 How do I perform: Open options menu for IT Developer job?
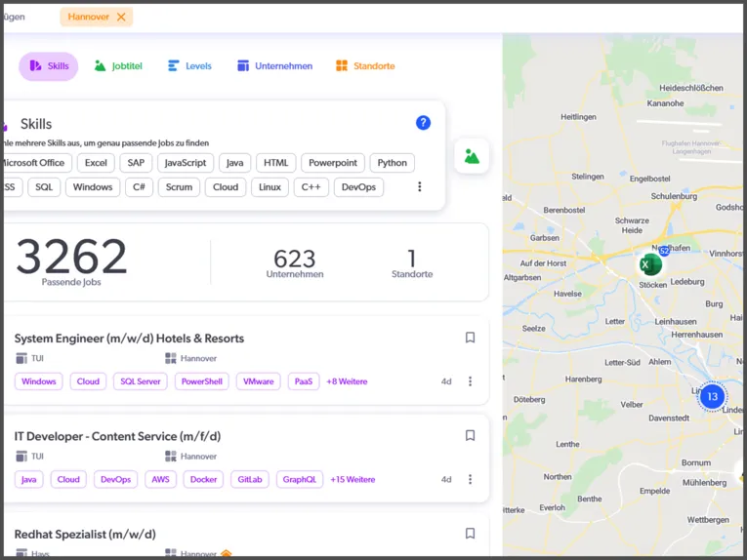(x=470, y=479)
